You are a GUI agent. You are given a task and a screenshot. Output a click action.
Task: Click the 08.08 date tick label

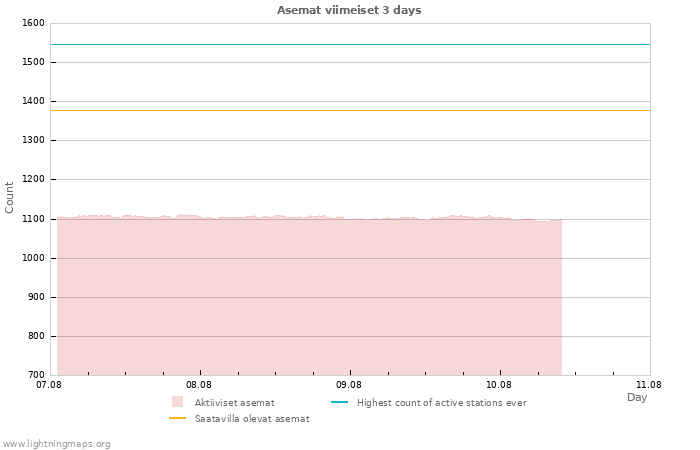point(199,384)
